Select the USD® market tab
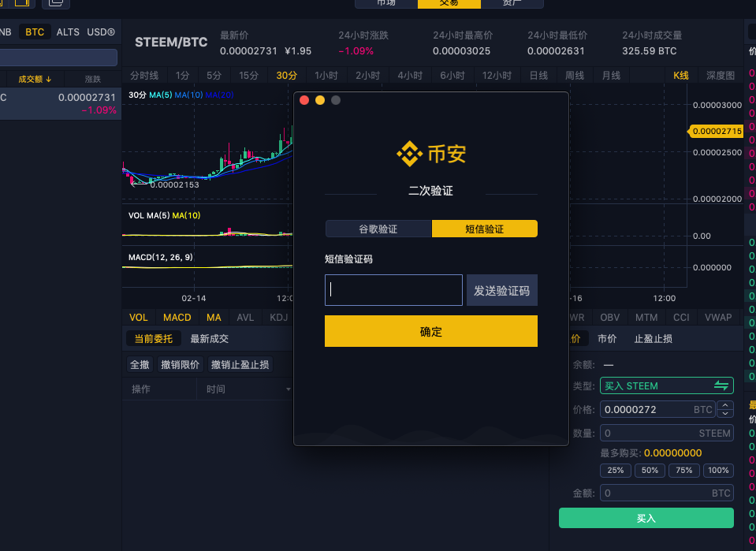Screen dimensions: 756x551 coord(101,32)
